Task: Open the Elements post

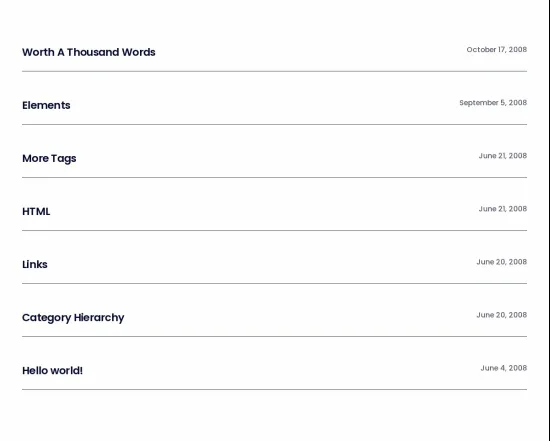Action: pos(46,105)
